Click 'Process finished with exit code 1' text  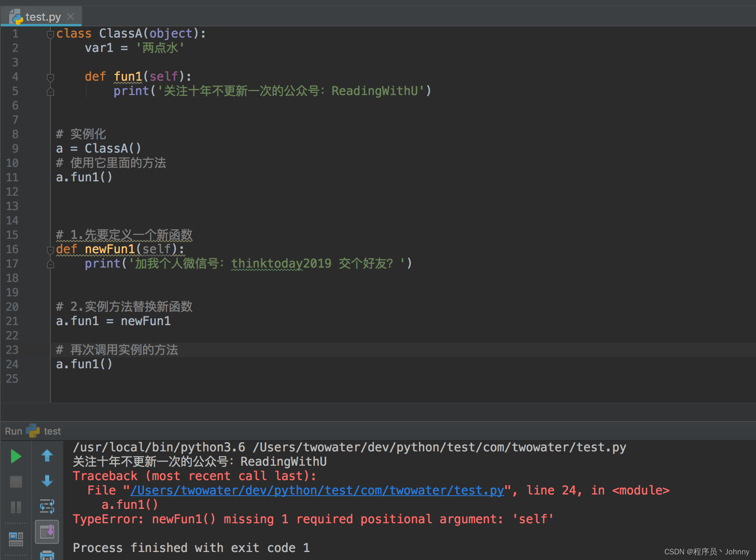tap(191, 548)
